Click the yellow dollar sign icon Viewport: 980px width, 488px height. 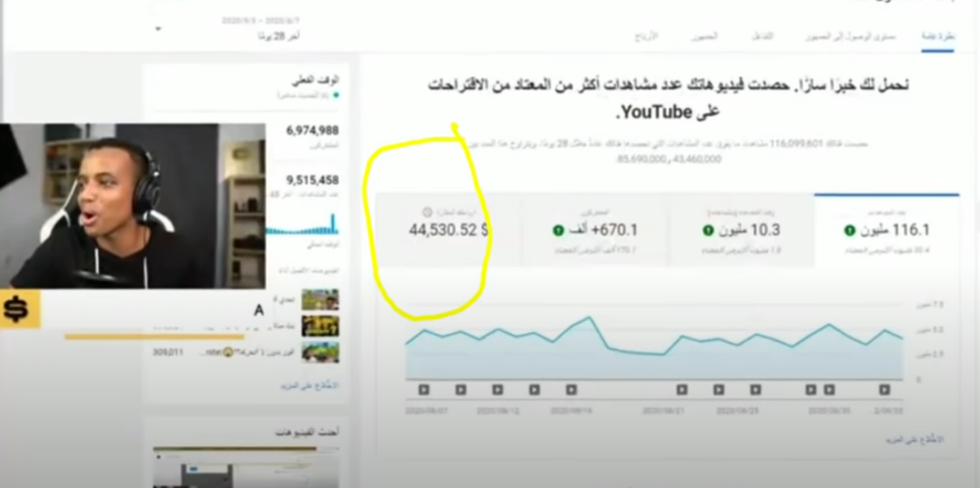(17, 309)
